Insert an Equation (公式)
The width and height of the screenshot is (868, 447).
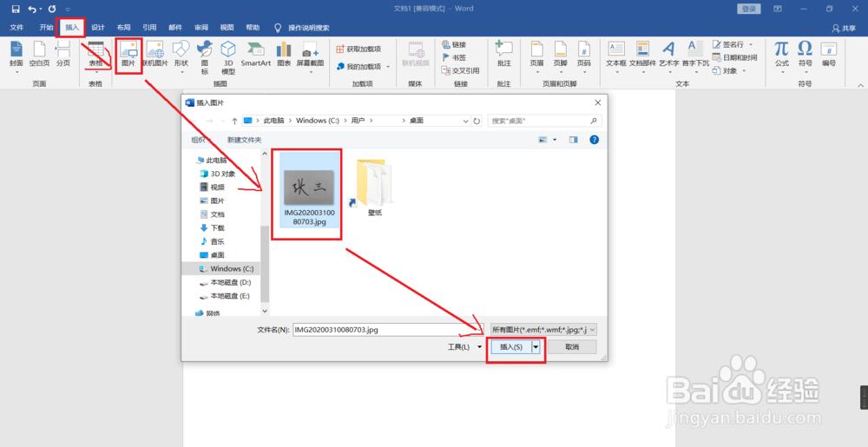tap(782, 57)
